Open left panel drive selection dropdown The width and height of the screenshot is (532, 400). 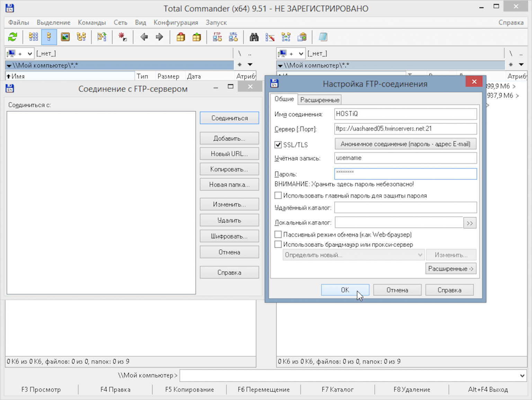pos(30,53)
